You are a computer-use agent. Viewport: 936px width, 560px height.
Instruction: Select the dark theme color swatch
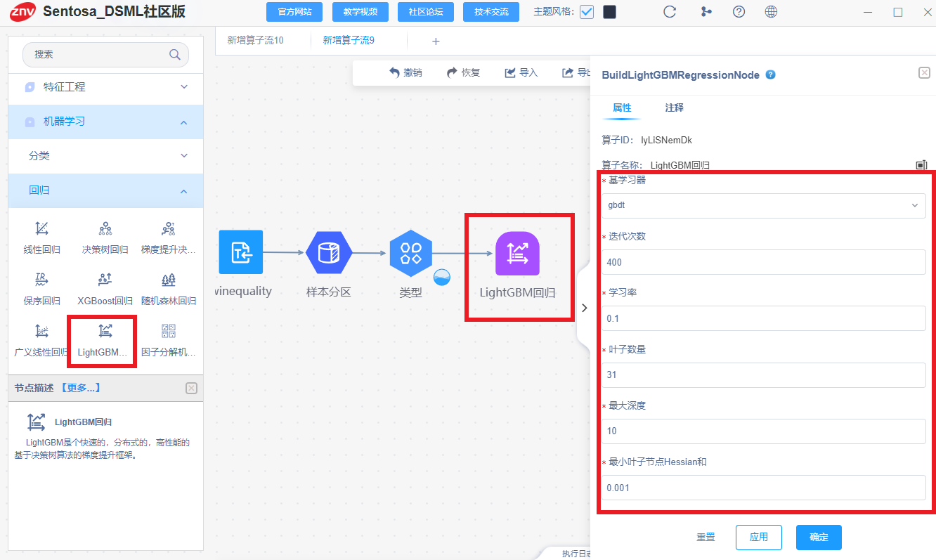[610, 12]
